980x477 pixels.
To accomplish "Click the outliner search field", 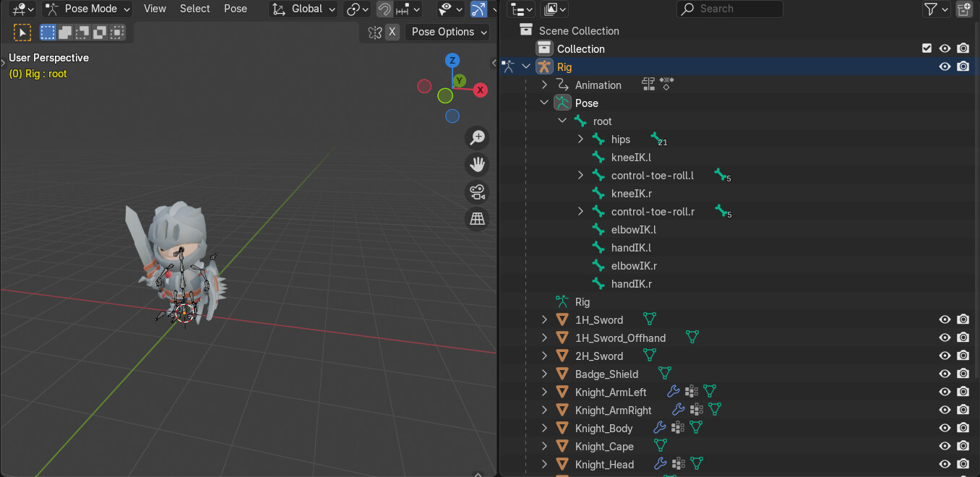I will (730, 9).
